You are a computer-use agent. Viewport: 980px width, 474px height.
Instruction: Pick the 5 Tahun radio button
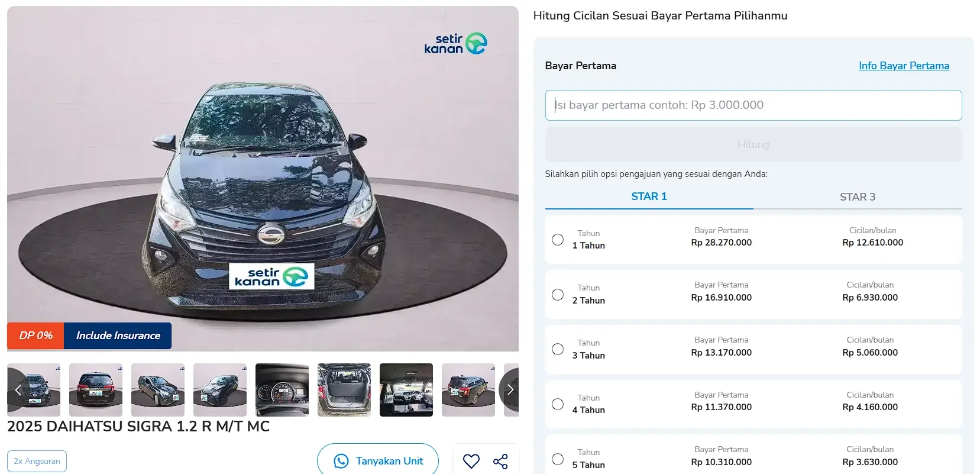click(x=558, y=459)
